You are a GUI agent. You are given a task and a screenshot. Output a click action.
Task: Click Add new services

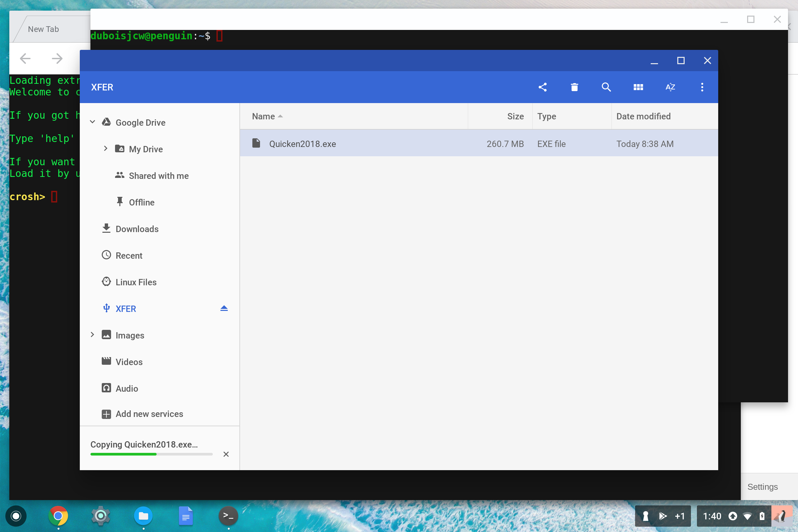click(149, 414)
